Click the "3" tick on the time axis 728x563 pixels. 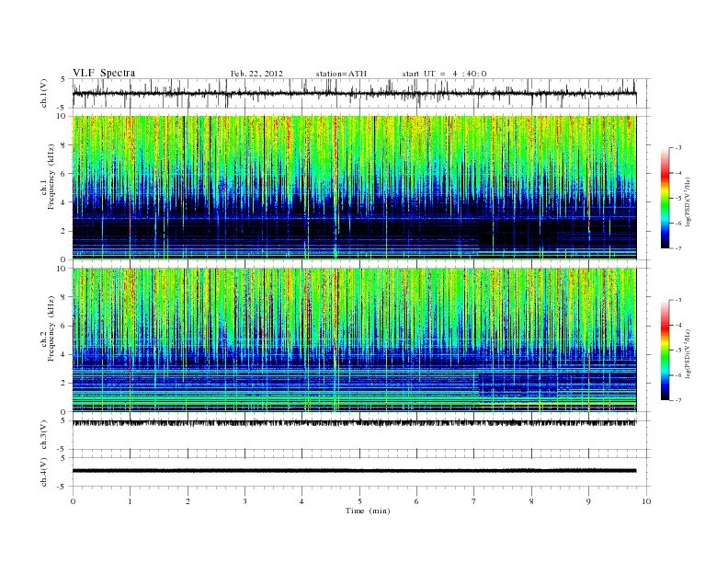point(245,501)
